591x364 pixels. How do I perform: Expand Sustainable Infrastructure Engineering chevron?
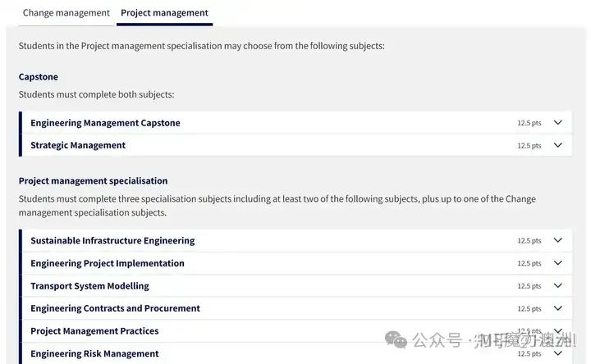pyautogui.click(x=558, y=240)
